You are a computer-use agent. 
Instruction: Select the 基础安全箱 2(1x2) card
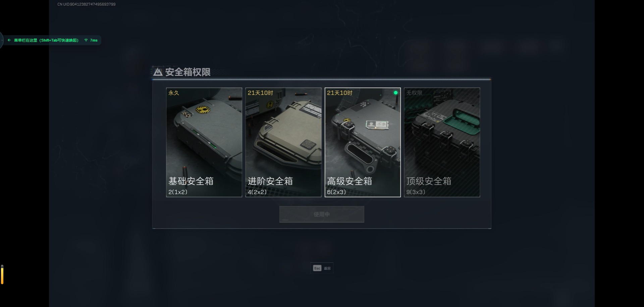pos(204,142)
